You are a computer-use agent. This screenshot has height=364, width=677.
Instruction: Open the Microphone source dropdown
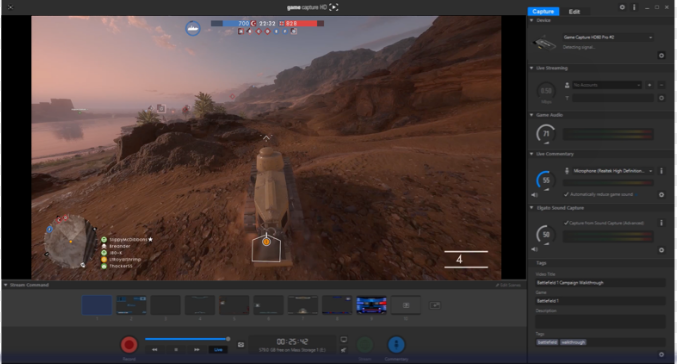[613, 171]
